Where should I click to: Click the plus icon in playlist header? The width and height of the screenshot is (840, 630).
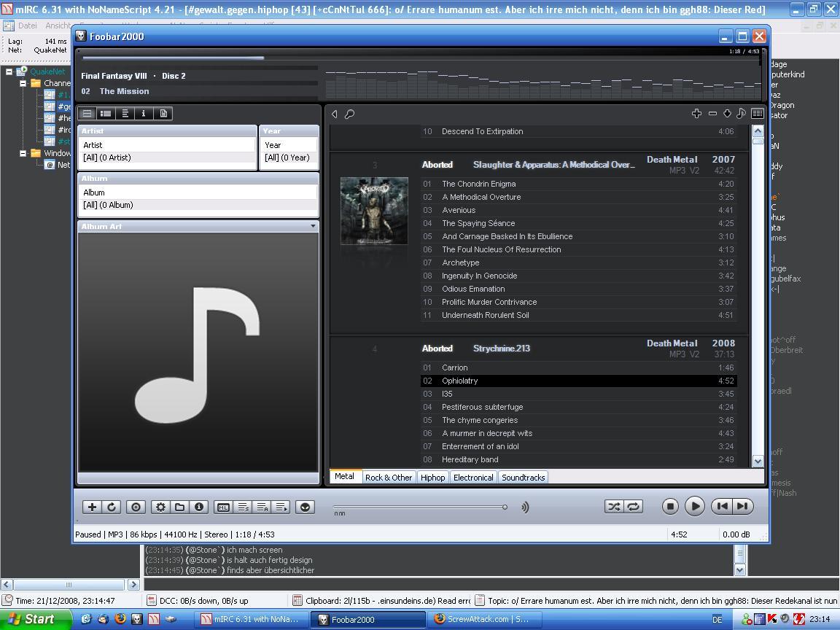[696, 113]
